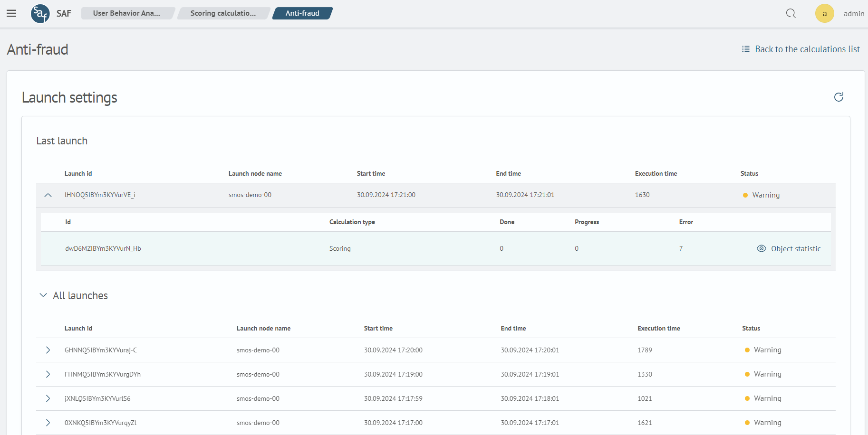Open search with magnifier icon

click(791, 13)
